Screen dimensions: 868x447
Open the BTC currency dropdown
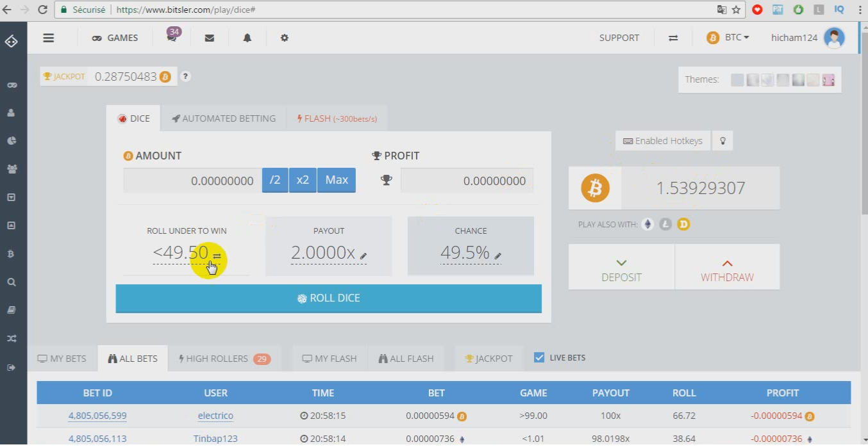728,38
